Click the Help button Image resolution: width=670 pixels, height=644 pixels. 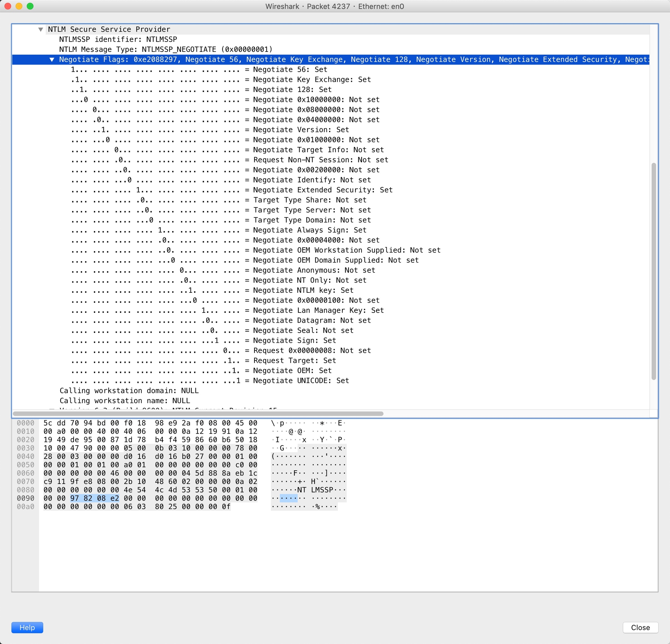click(27, 627)
